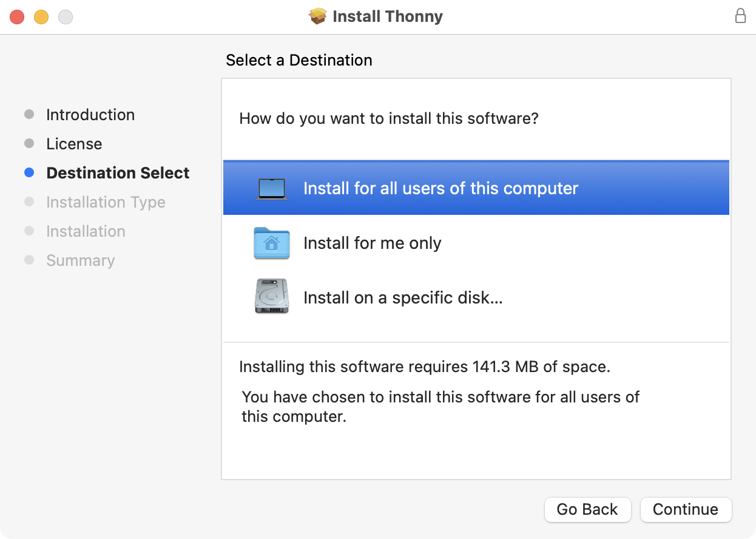Click License step in sidebar
The width and height of the screenshot is (756, 539).
click(74, 144)
